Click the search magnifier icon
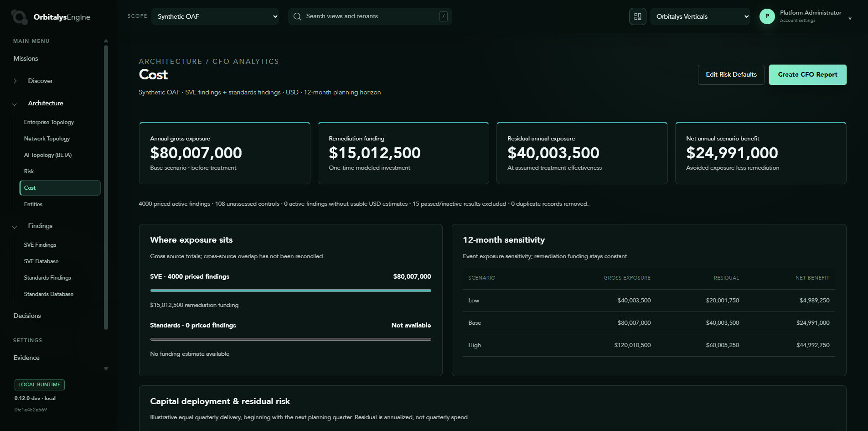 coord(297,16)
